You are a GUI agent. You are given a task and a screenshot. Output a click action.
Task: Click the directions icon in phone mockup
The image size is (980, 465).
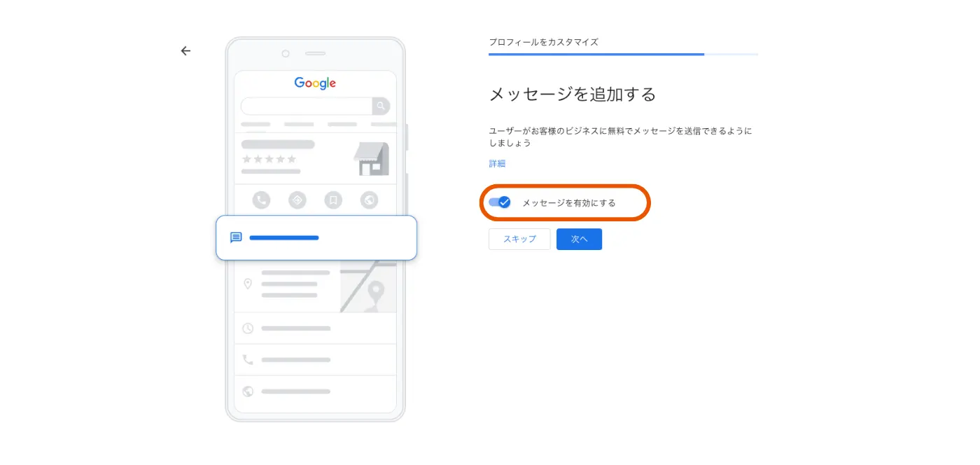297,200
